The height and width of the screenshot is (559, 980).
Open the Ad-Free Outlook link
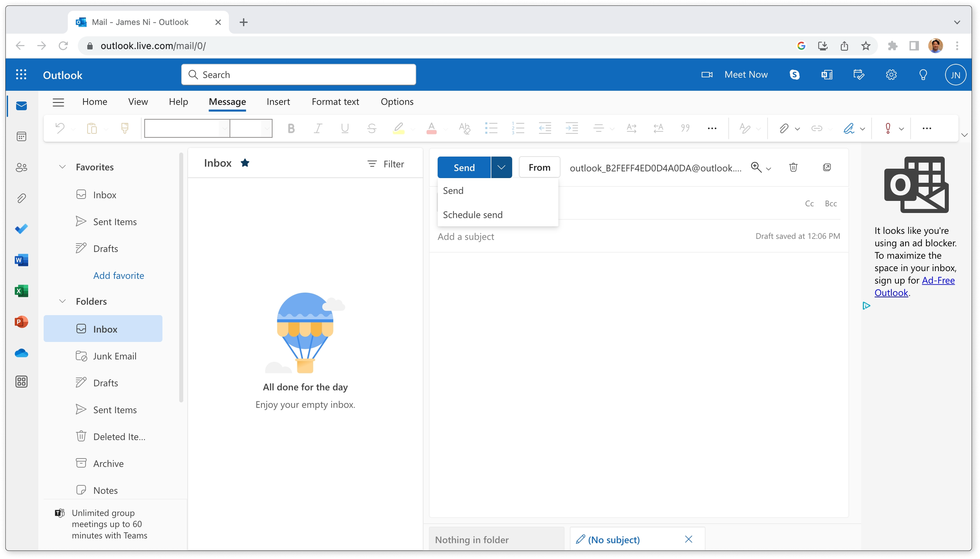[x=938, y=280]
